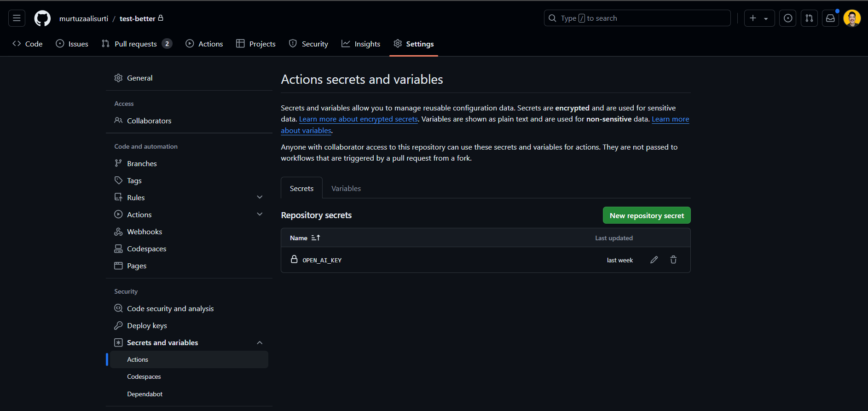The height and width of the screenshot is (411, 868).
Task: Open the user profile avatar menu
Action: 852,18
